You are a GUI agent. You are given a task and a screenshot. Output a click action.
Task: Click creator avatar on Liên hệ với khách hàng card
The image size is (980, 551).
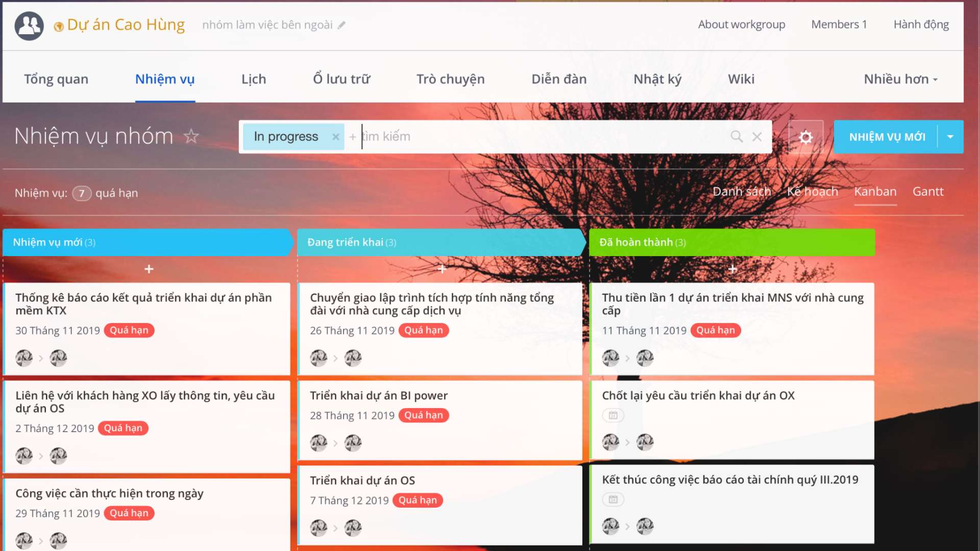click(x=24, y=456)
